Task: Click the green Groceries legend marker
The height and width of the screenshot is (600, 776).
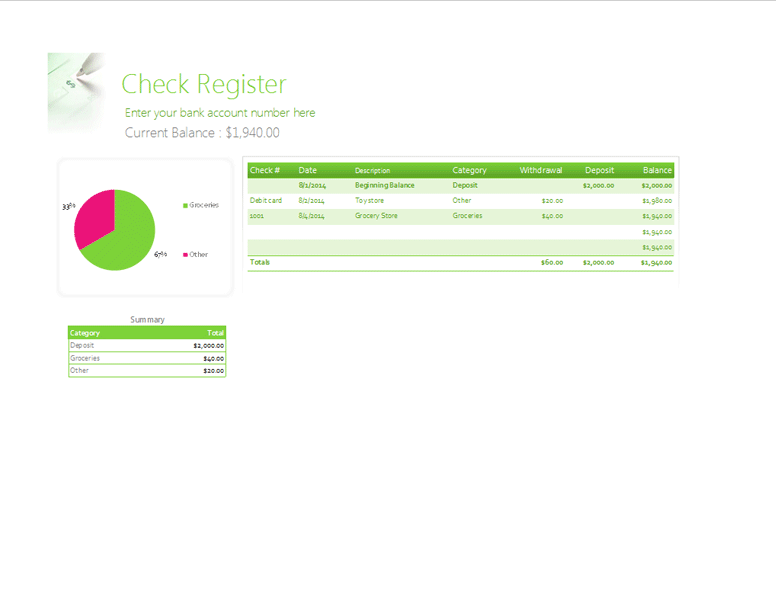Action: pyautogui.click(x=185, y=205)
